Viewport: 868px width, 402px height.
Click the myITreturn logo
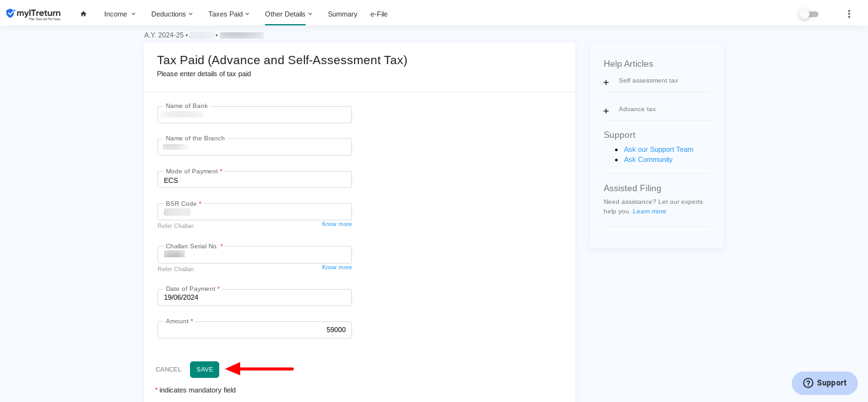[x=34, y=13]
